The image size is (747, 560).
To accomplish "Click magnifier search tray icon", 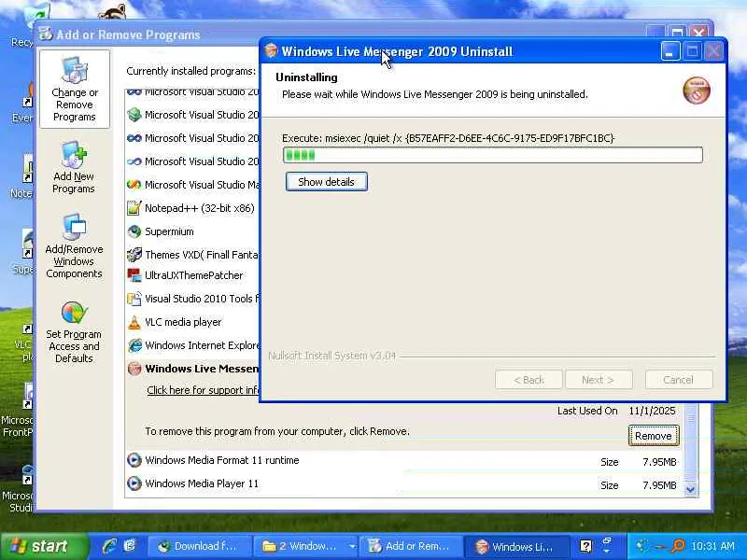I will coord(678,546).
